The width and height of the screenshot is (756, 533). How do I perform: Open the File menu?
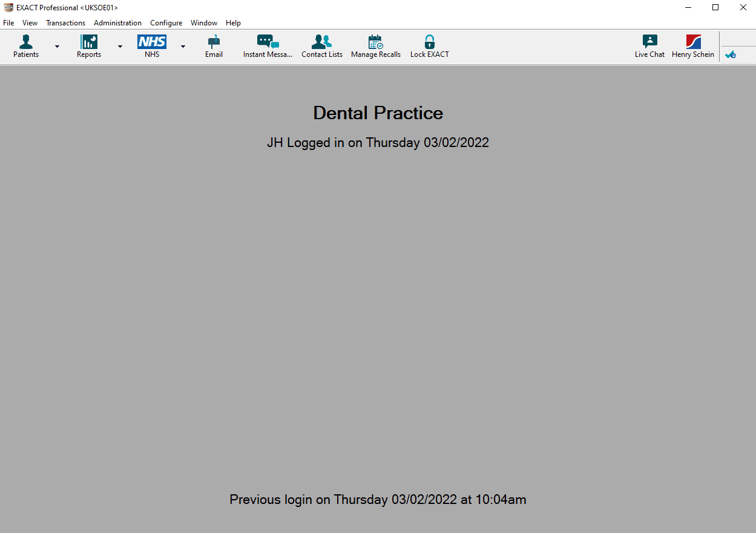tap(8, 23)
